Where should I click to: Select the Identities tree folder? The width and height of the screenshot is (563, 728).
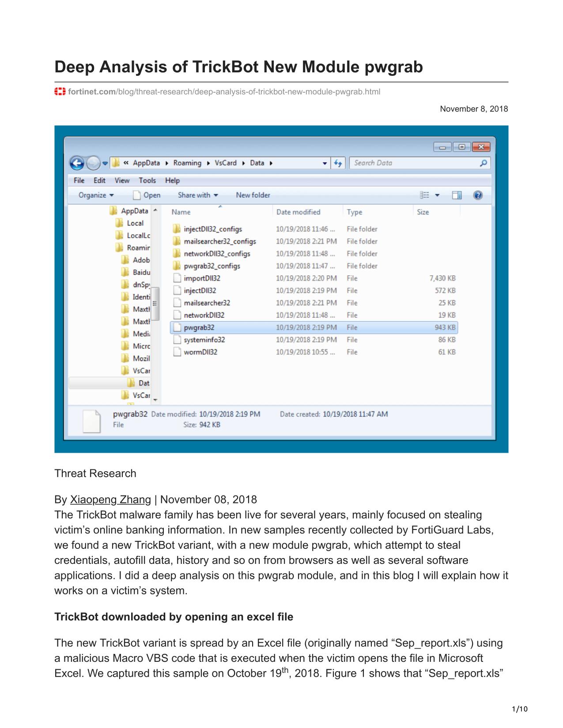[x=136, y=297]
